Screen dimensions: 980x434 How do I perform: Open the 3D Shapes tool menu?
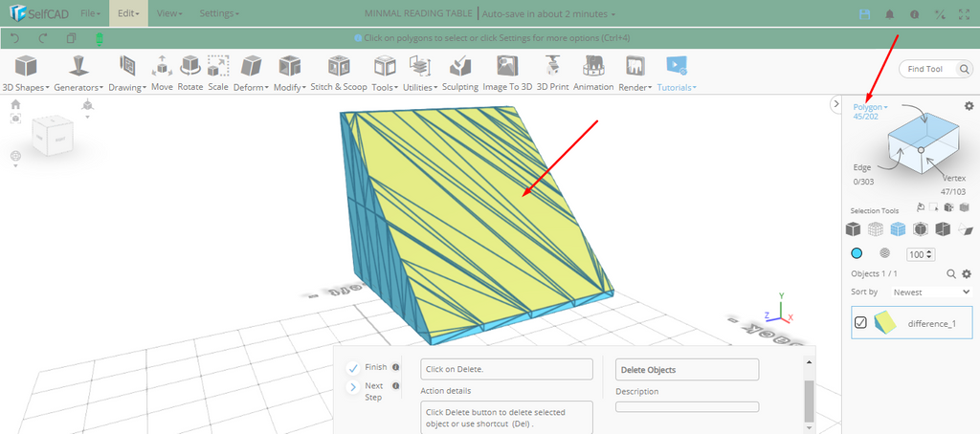(x=26, y=73)
